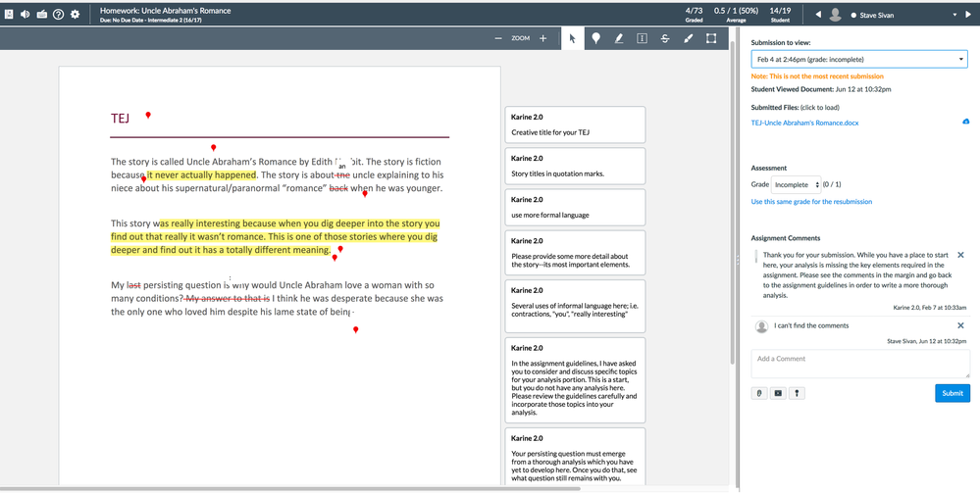Select the "Please provide some more detail" comment
Image resolution: width=980 pixels, height=494 pixels.
(x=575, y=252)
